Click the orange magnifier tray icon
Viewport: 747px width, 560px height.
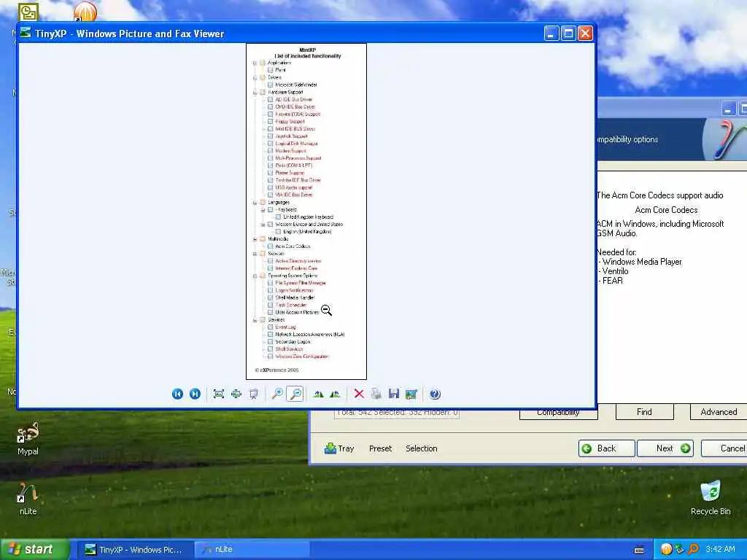[x=693, y=549]
